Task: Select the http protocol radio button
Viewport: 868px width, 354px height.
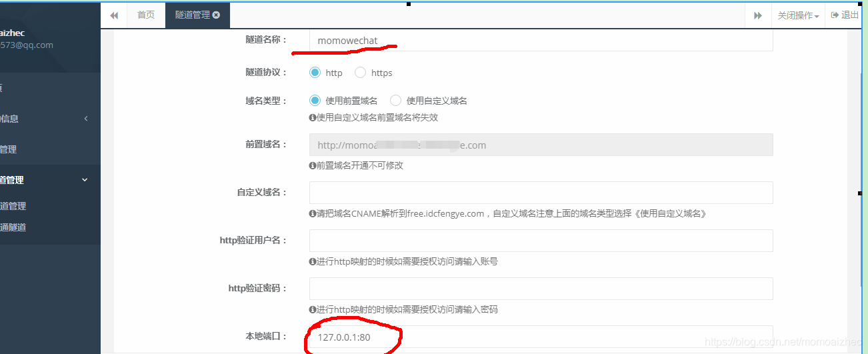Action: [x=315, y=73]
